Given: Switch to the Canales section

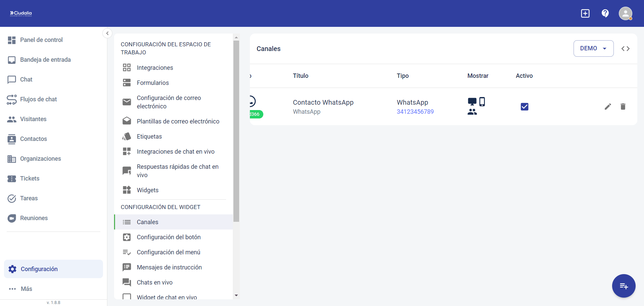Looking at the screenshot, I should point(148,222).
